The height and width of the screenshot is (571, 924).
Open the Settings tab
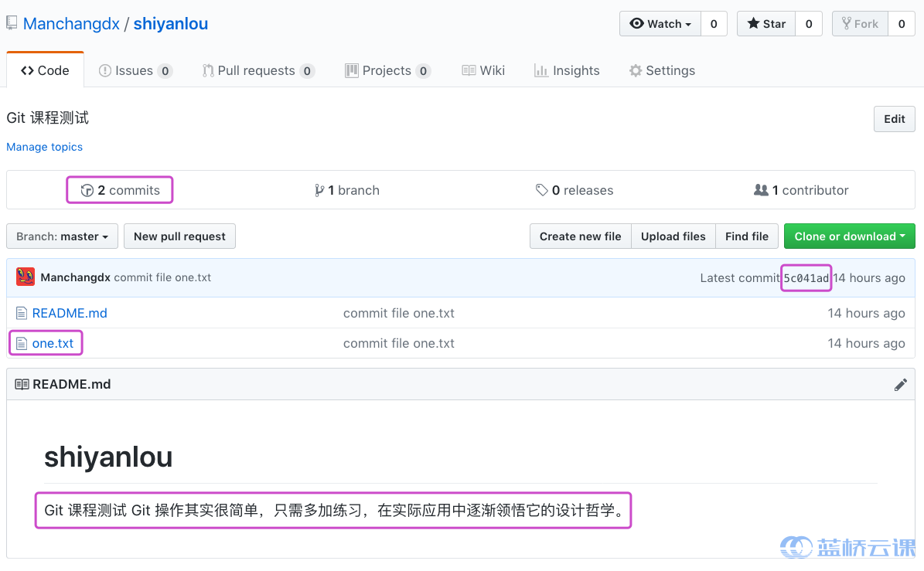(x=662, y=70)
